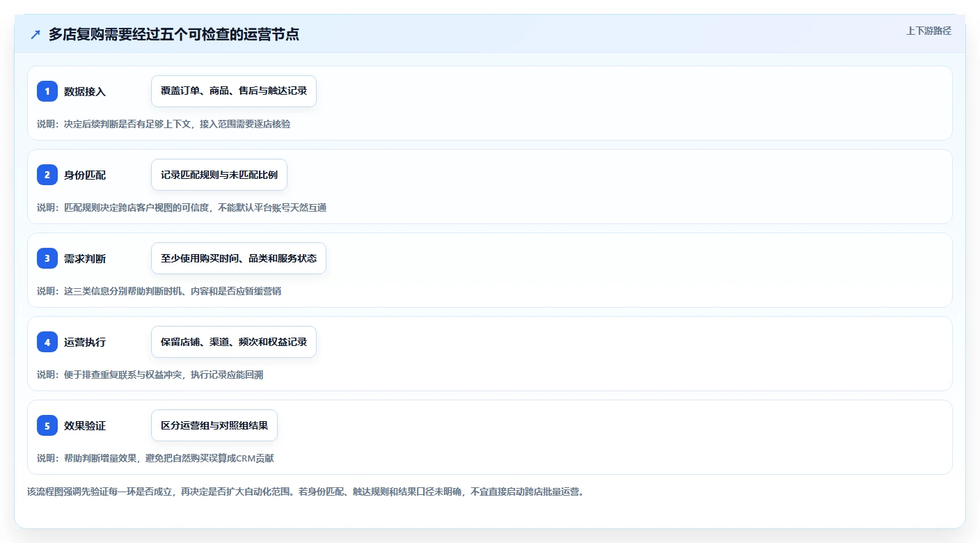The image size is (980, 543).
Task: Click the 记录匹配规则与未匹配比例 chip
Action: tap(219, 175)
